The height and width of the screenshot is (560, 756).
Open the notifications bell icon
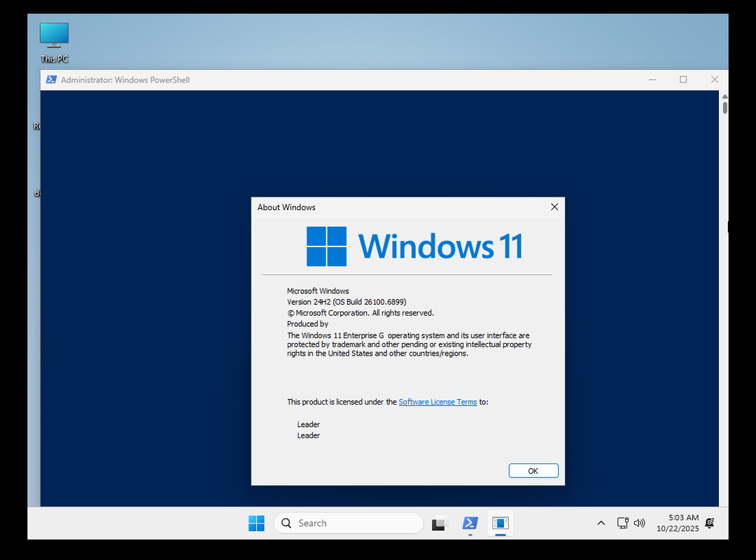710,524
